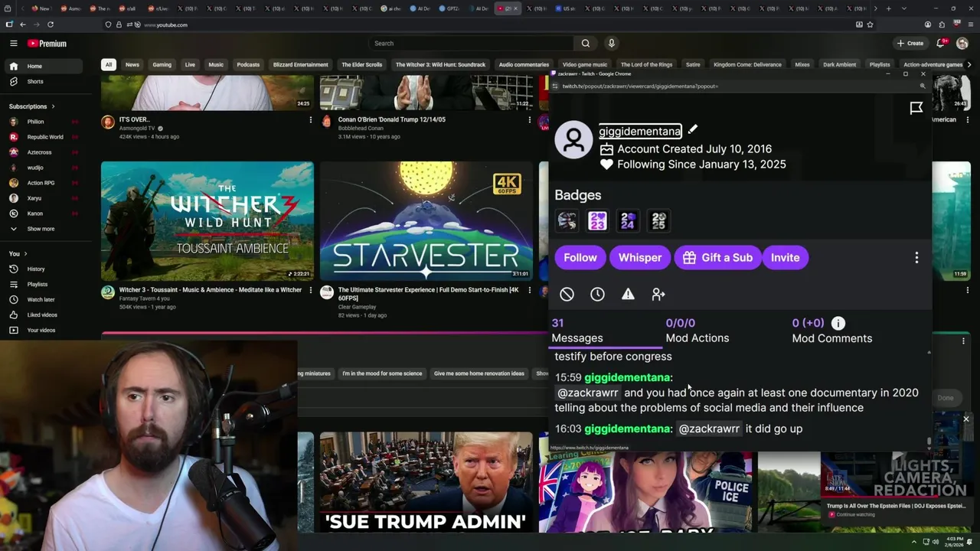Click the browser reload button

pyautogui.click(x=51, y=24)
